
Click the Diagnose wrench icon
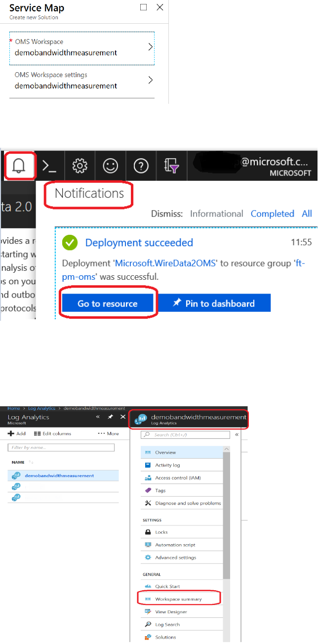(x=148, y=503)
